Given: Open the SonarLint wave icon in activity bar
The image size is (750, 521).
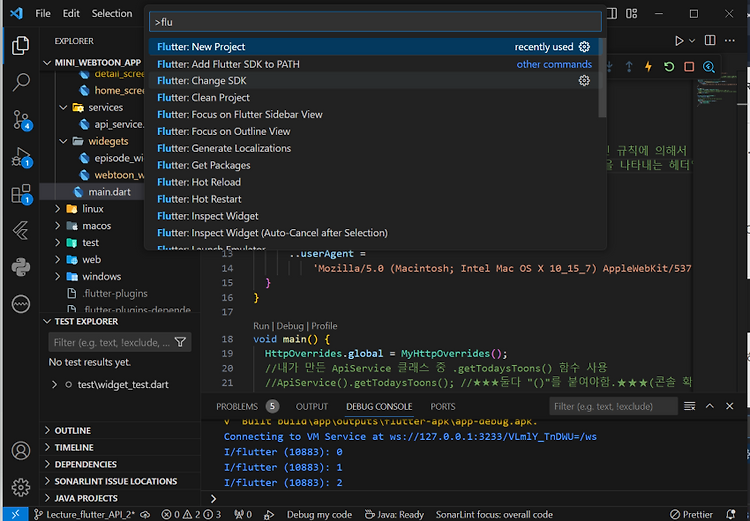Looking at the screenshot, I should [21, 304].
